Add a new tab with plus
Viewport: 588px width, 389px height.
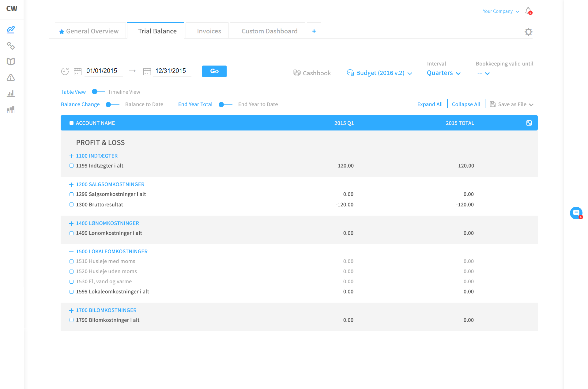click(x=314, y=31)
